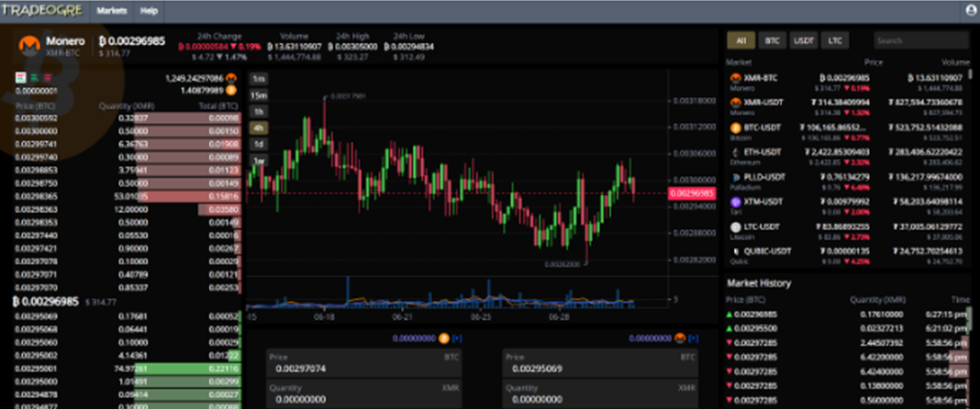
Task: Select the LTC market filter tab
Action: pyautogui.click(x=834, y=40)
